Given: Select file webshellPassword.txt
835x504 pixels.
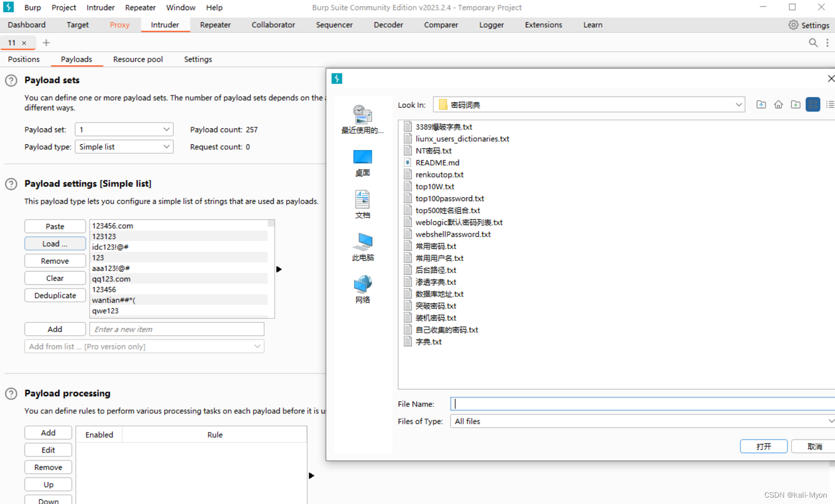Looking at the screenshot, I should click(453, 234).
